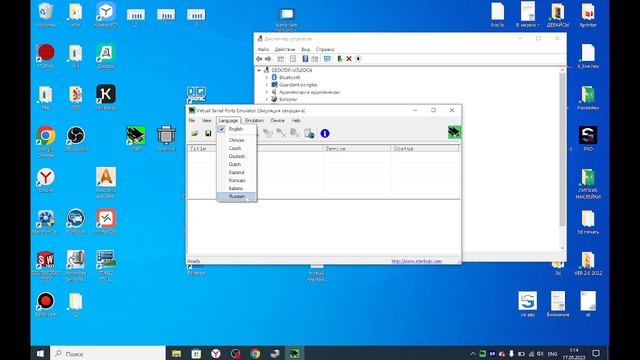This screenshot has width=640, height=360.
Task: Open the Recycle Bin desktop icon
Action: point(46,15)
